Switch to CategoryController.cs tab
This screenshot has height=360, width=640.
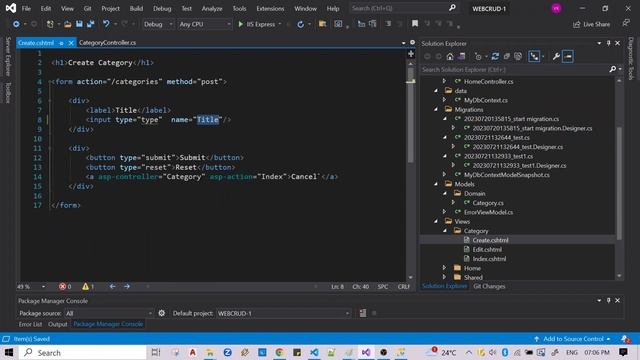[x=107, y=42]
